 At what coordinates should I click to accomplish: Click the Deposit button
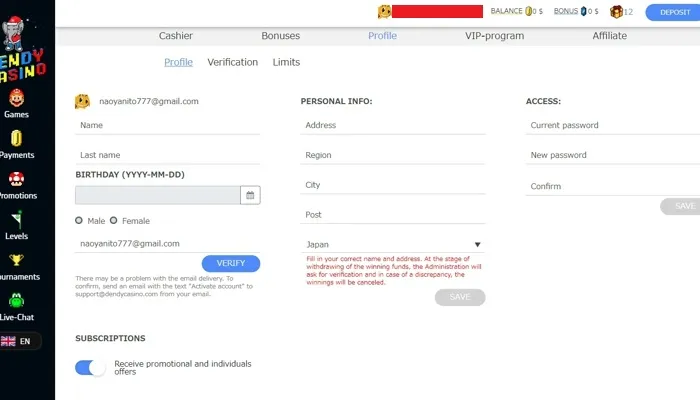tap(673, 12)
